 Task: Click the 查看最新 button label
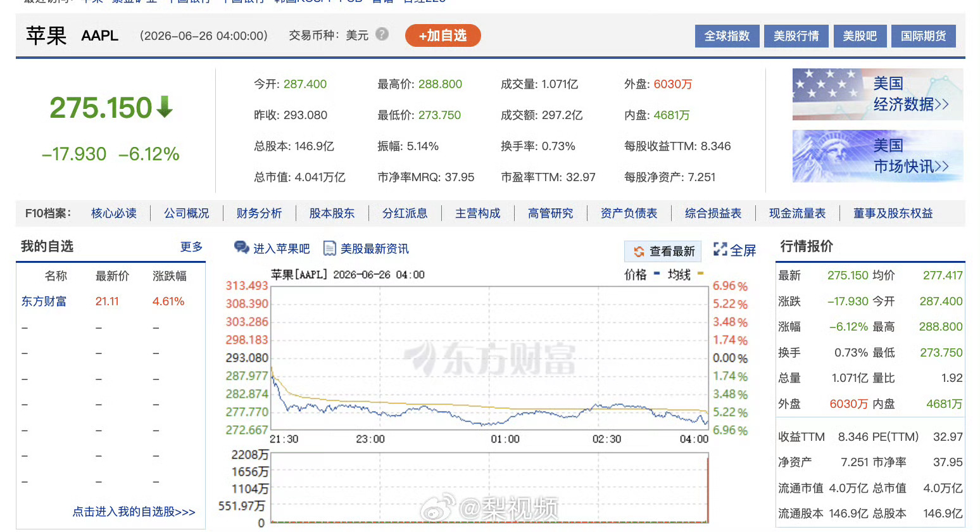(x=672, y=251)
